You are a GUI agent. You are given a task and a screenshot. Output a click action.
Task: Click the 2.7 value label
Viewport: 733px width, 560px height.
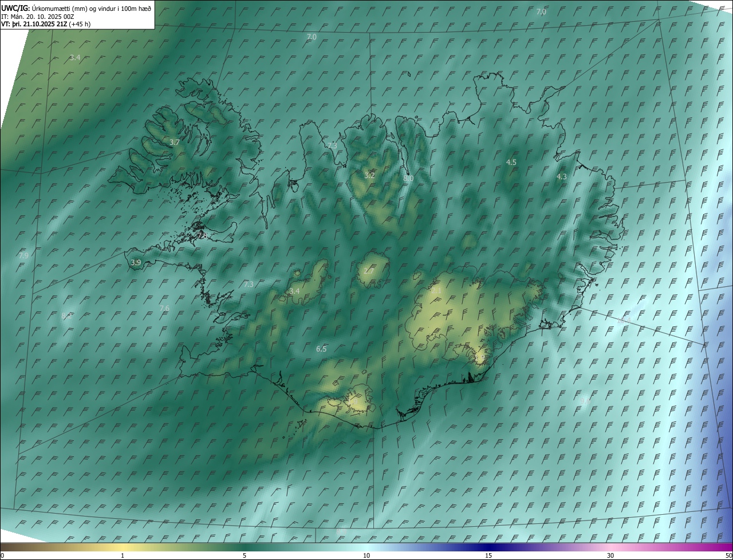click(x=368, y=271)
